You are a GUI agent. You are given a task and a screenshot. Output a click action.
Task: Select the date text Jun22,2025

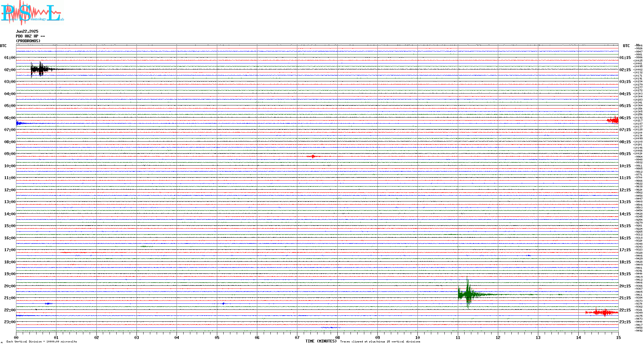click(x=27, y=31)
